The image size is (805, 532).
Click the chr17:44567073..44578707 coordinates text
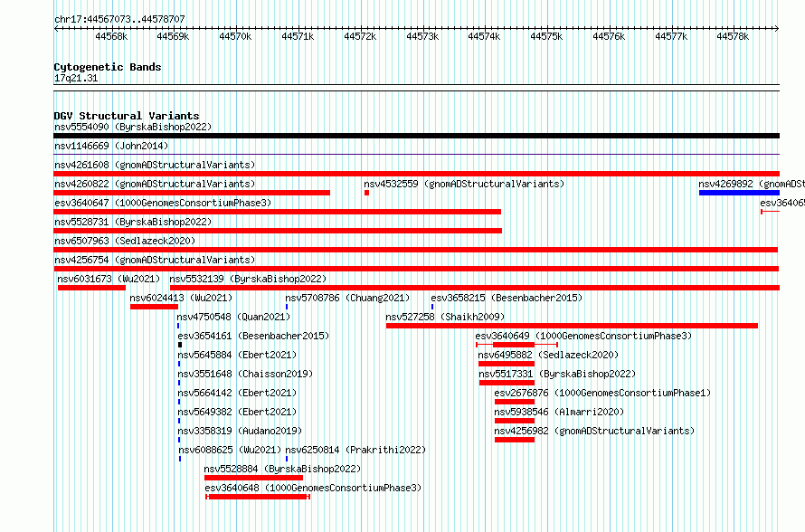[119, 20]
